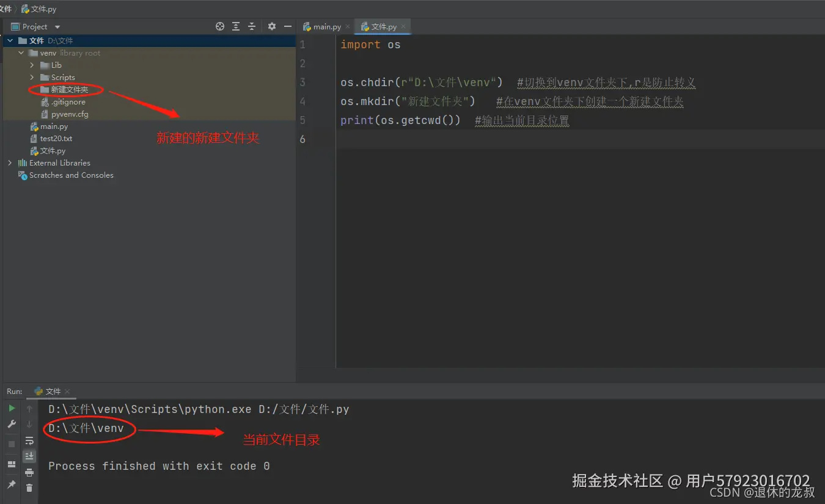This screenshot has height=504, width=825.
Task: Hide the Project panel with minus icon
Action: 288,26
